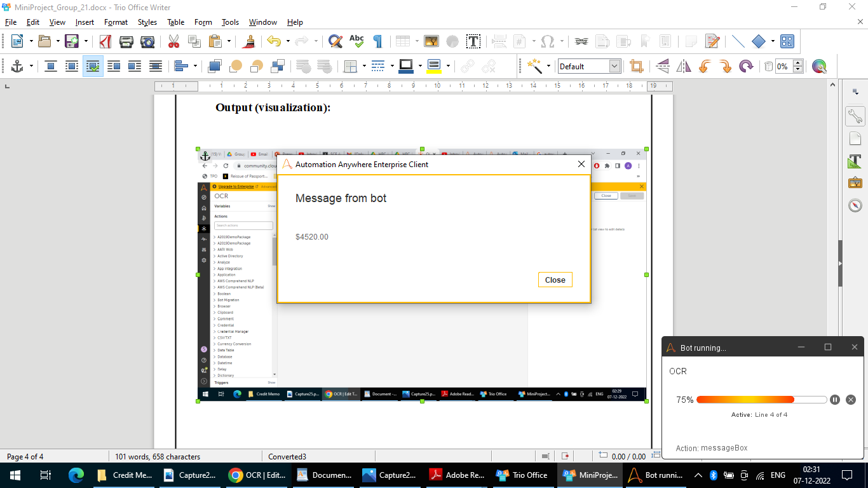Click the sidebar settings menu button
The image size is (868, 488).
(x=855, y=92)
